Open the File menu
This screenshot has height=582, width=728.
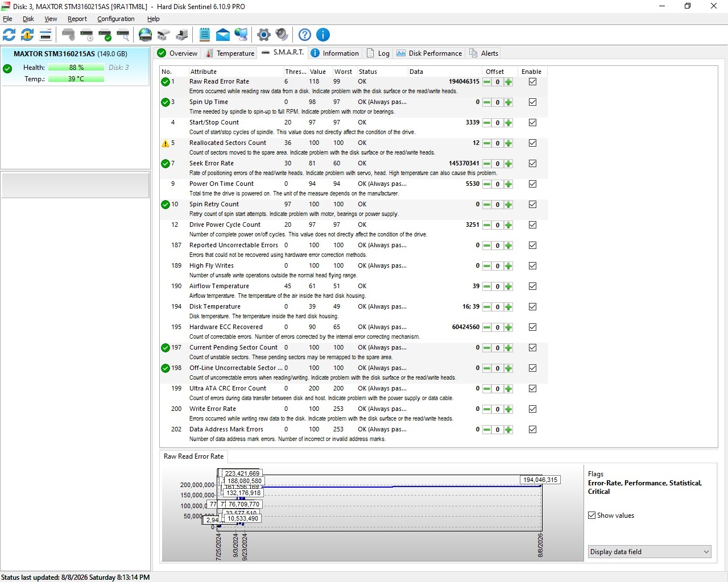(x=7, y=19)
